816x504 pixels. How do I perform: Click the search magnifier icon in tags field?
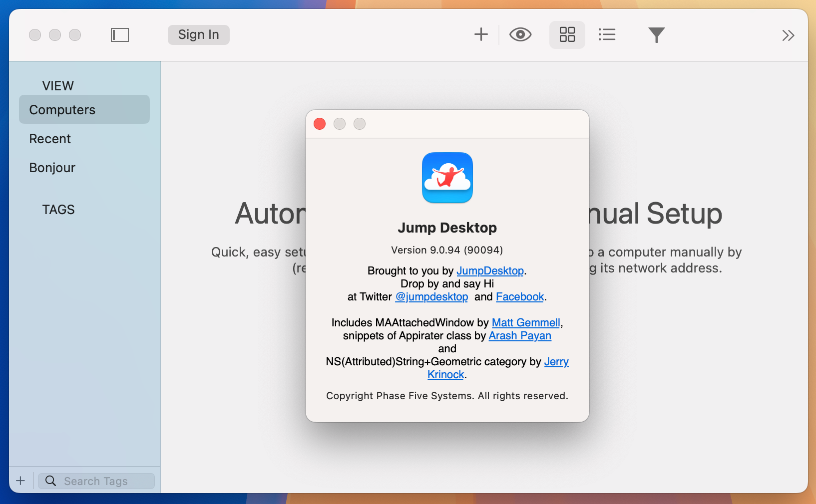50,481
